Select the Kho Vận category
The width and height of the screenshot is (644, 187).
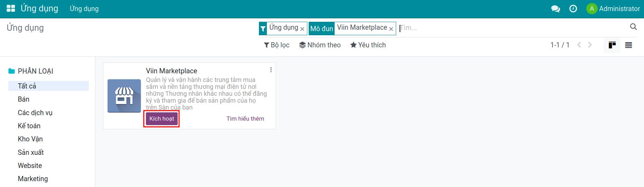pos(48,139)
